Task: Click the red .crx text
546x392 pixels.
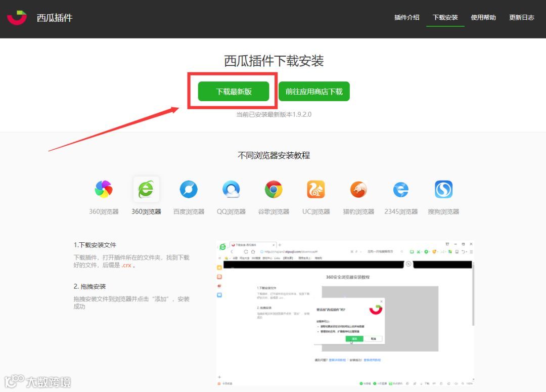Action: [x=126, y=265]
